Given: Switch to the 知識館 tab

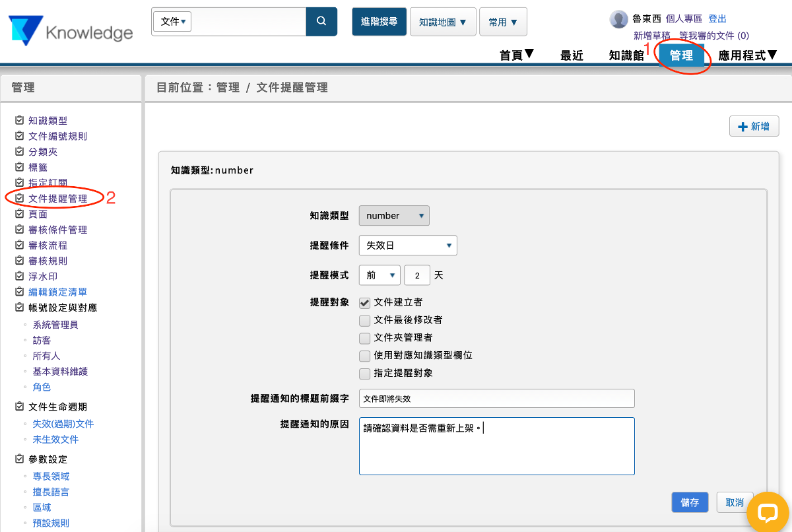Looking at the screenshot, I should 626,56.
